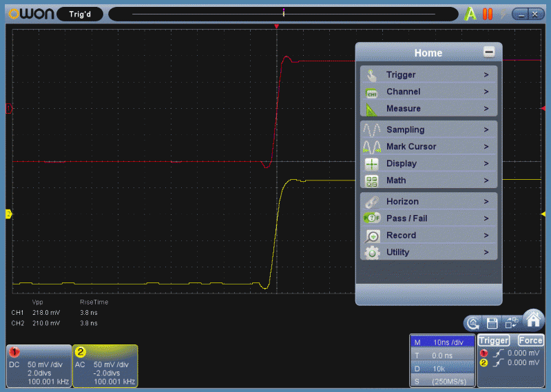Click the save floppy disk icon
Screen dimensions: 551x392
(492, 322)
